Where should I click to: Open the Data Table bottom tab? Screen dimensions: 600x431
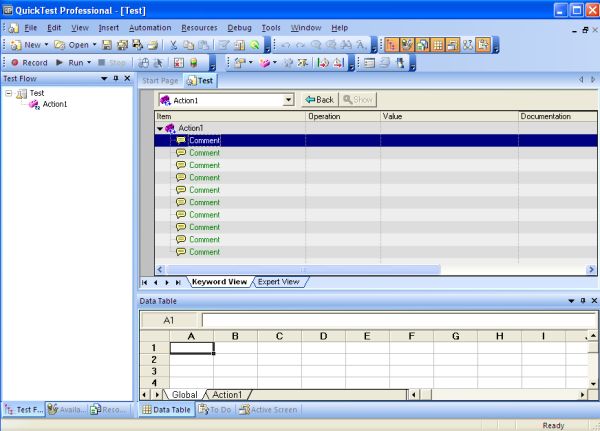(166, 410)
